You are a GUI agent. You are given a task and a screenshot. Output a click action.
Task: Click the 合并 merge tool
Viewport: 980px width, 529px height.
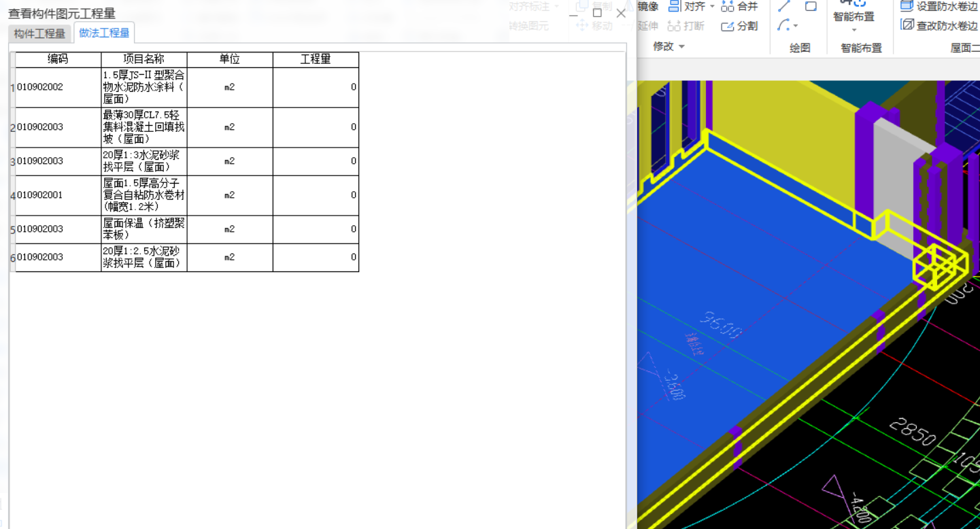coord(740,6)
